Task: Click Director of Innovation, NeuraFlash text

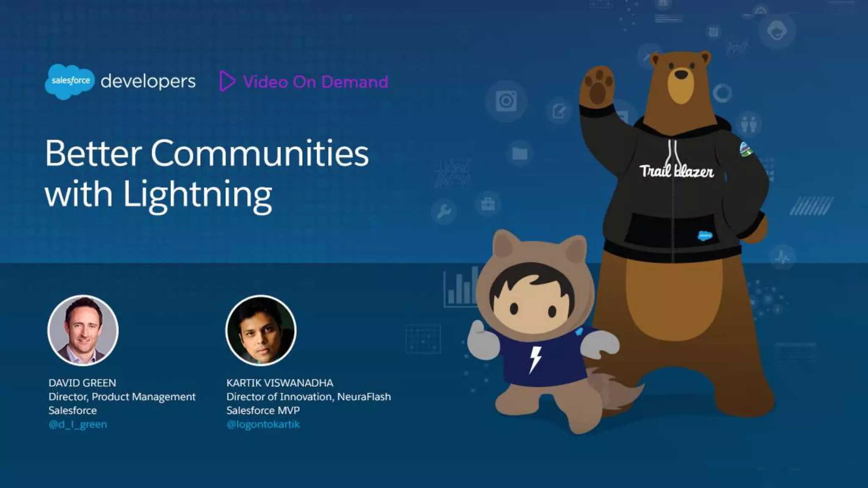Action: (x=309, y=397)
